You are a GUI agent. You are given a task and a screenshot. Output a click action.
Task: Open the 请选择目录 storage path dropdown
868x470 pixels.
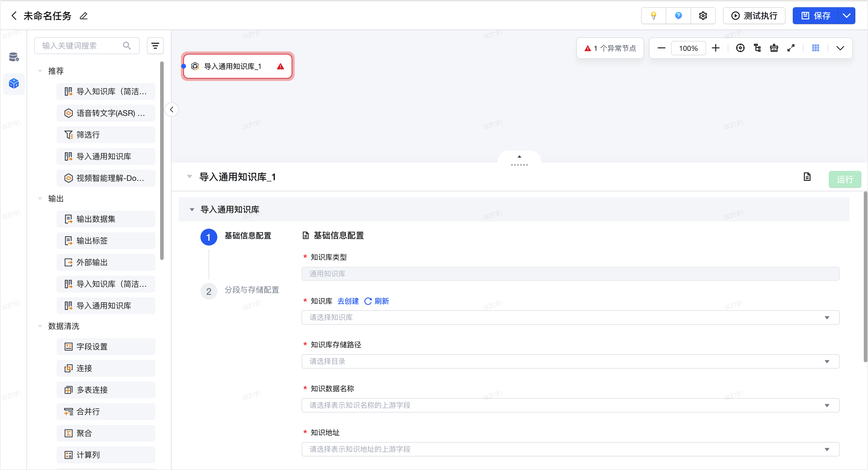click(x=570, y=361)
